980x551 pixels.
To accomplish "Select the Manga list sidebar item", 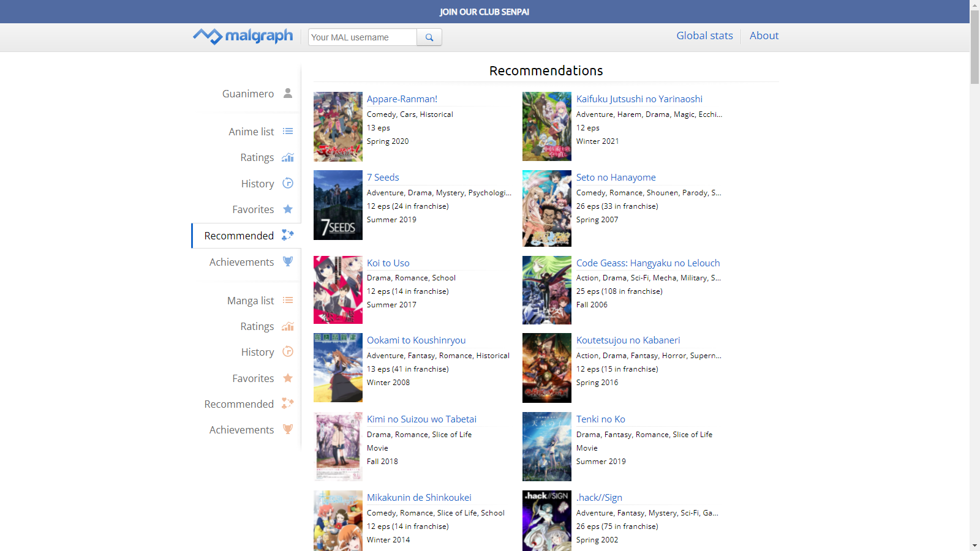I will point(251,301).
